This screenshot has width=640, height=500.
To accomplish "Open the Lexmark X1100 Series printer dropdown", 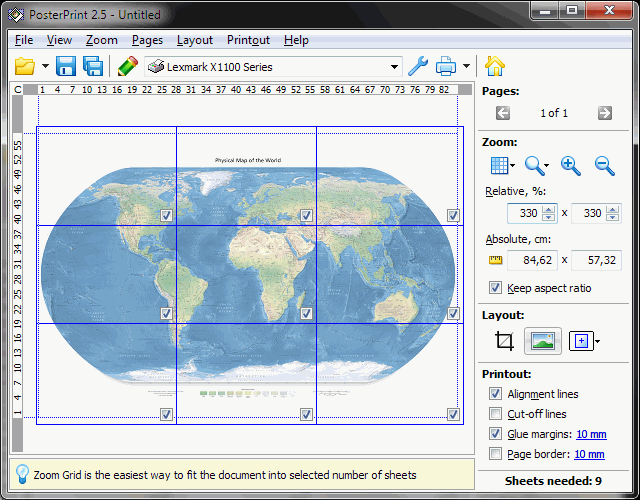I will coord(395,67).
